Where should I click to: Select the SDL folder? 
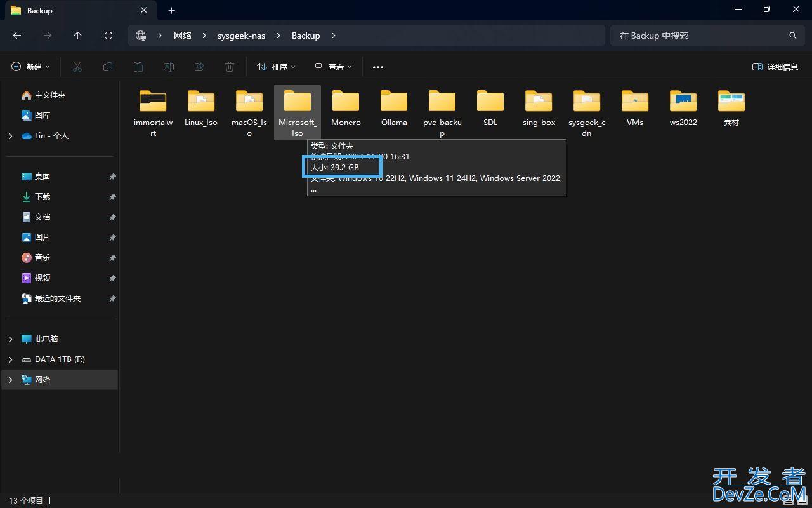490,108
